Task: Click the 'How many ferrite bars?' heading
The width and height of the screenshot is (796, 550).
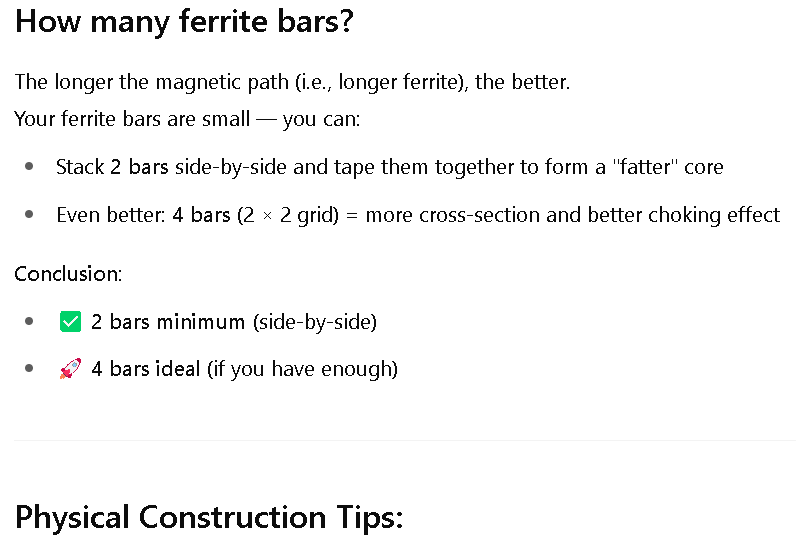Action: [x=184, y=22]
